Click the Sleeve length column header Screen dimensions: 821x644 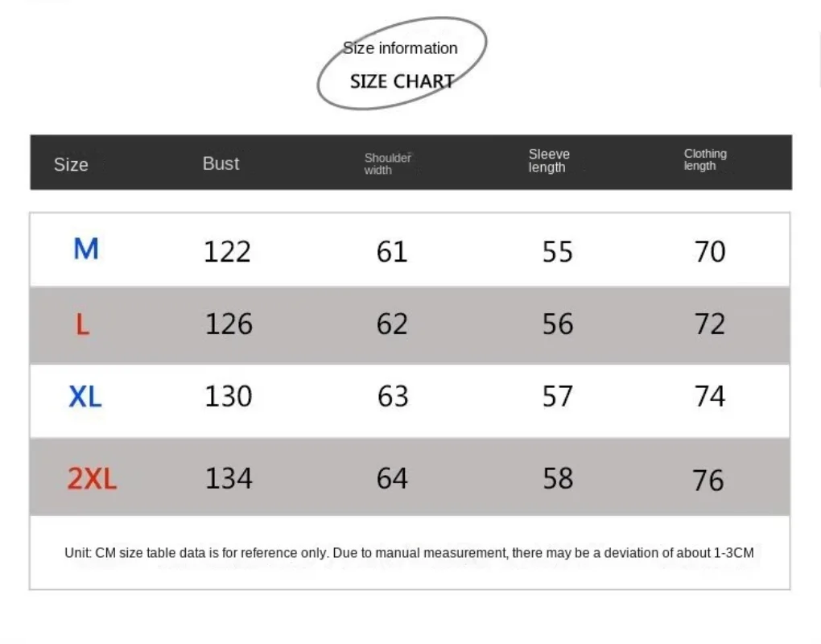click(549, 161)
